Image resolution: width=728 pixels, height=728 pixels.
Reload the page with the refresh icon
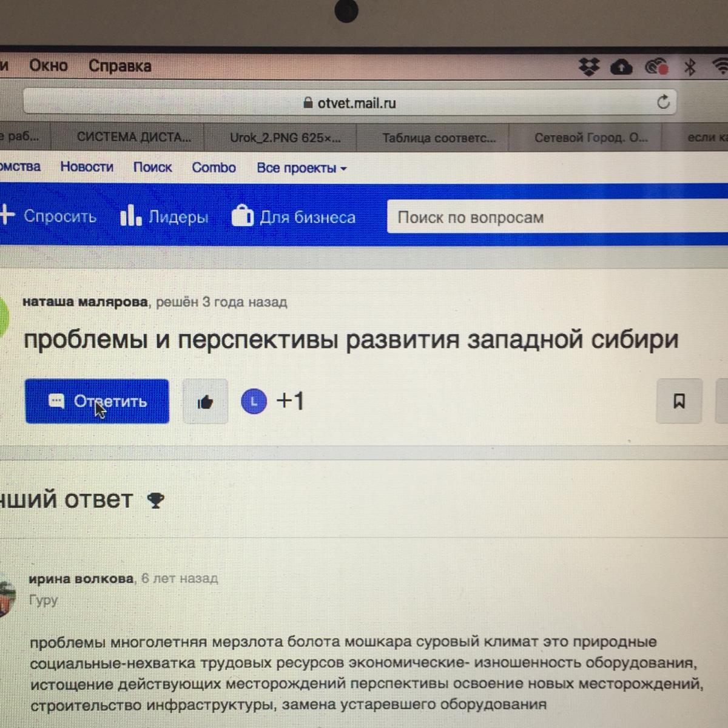pyautogui.click(x=663, y=102)
